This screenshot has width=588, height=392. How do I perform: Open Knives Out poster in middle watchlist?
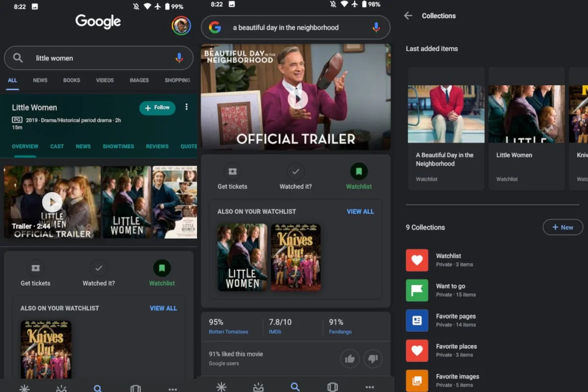[295, 257]
